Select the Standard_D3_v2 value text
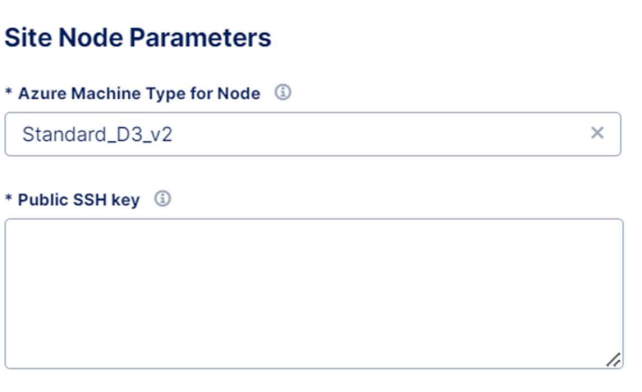This screenshot has height=392, width=642. tap(97, 134)
